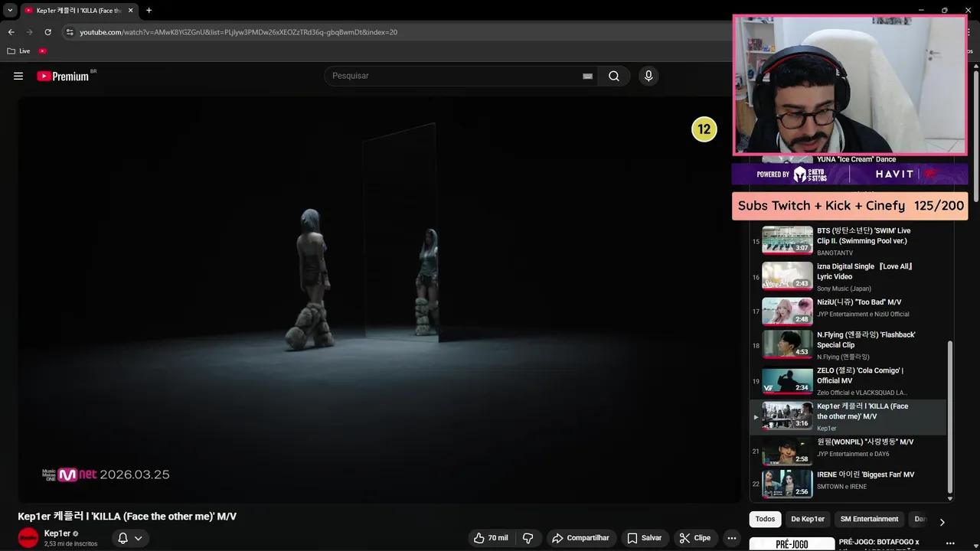Click the magnifier search button

tap(614, 76)
